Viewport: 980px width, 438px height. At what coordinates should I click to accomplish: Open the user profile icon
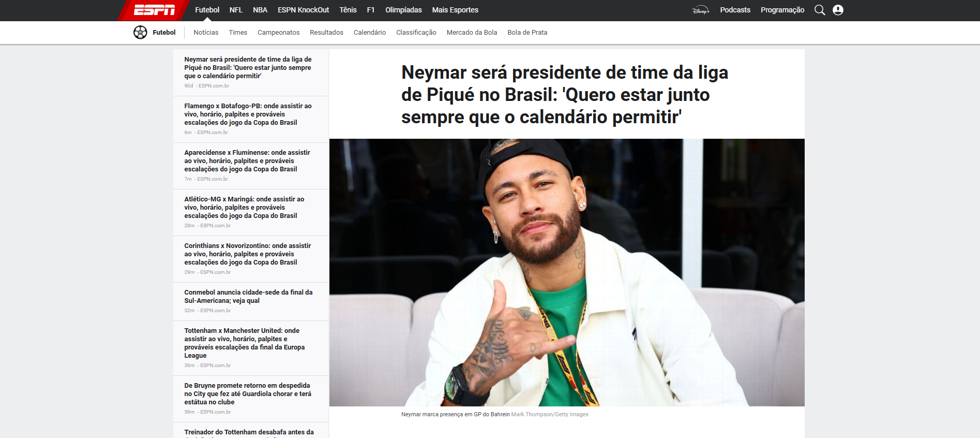(x=838, y=10)
